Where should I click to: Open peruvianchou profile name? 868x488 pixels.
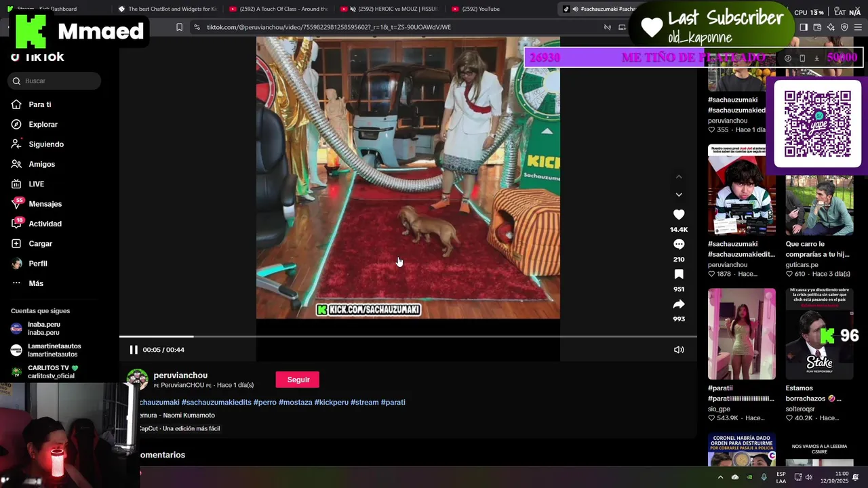[180, 375]
